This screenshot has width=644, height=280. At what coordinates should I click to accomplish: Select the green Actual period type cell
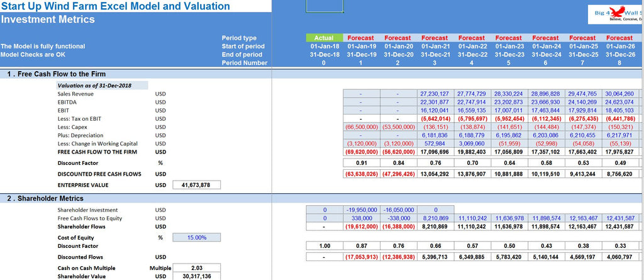[x=324, y=38]
